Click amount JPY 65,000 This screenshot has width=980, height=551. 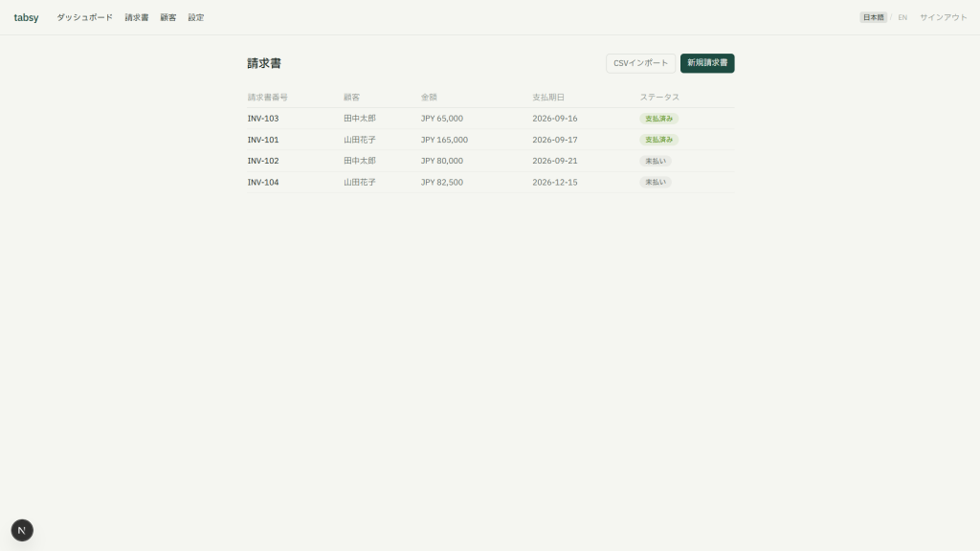click(x=442, y=118)
